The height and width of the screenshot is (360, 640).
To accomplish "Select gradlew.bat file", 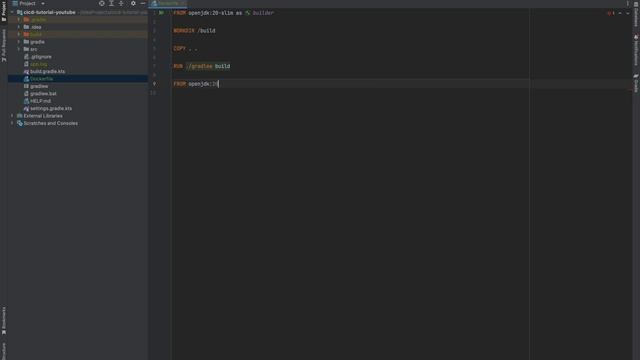I will [x=43, y=93].
